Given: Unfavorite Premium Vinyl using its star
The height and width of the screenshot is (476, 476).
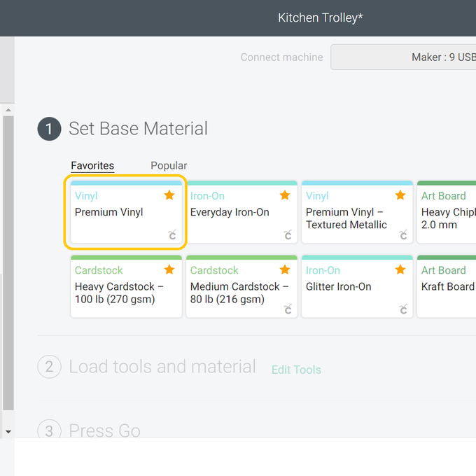Looking at the screenshot, I should point(169,195).
